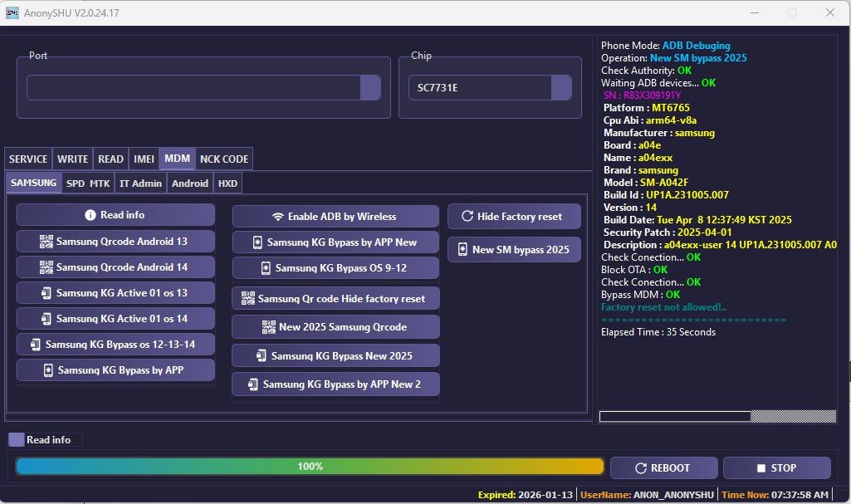Screen dimensions: 851x504
Task: Switch to the SPD MTK sub-tab
Action: coord(88,183)
